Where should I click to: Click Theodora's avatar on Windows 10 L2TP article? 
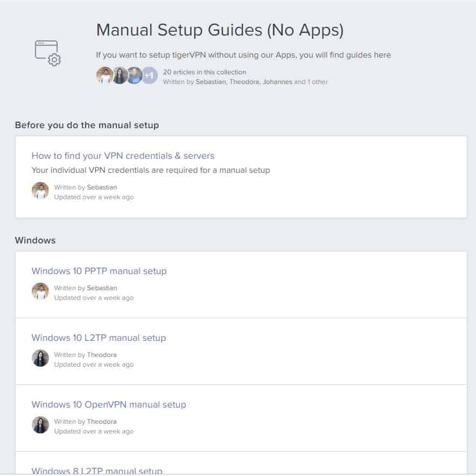point(40,358)
